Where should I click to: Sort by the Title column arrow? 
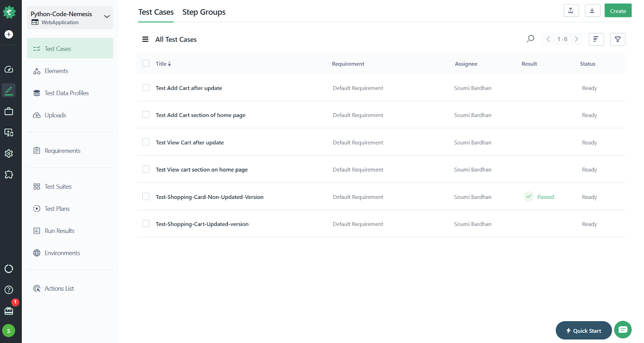point(169,64)
